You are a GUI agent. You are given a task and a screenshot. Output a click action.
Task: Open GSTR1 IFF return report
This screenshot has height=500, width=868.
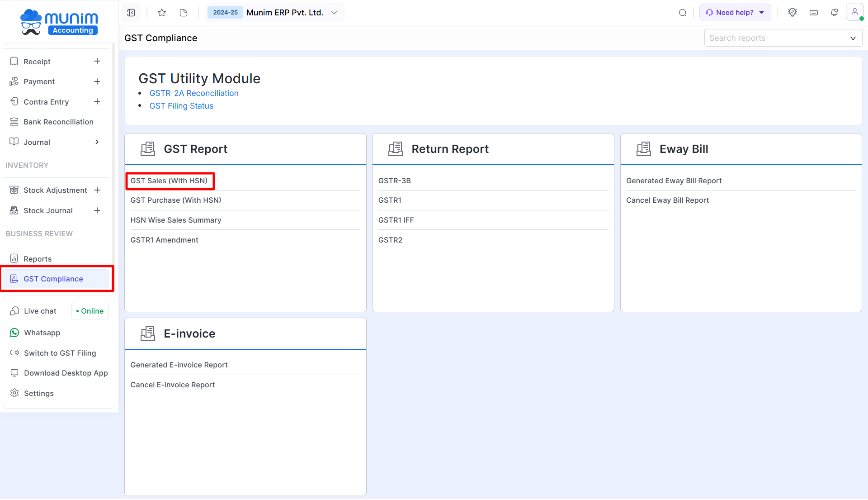[x=396, y=220]
